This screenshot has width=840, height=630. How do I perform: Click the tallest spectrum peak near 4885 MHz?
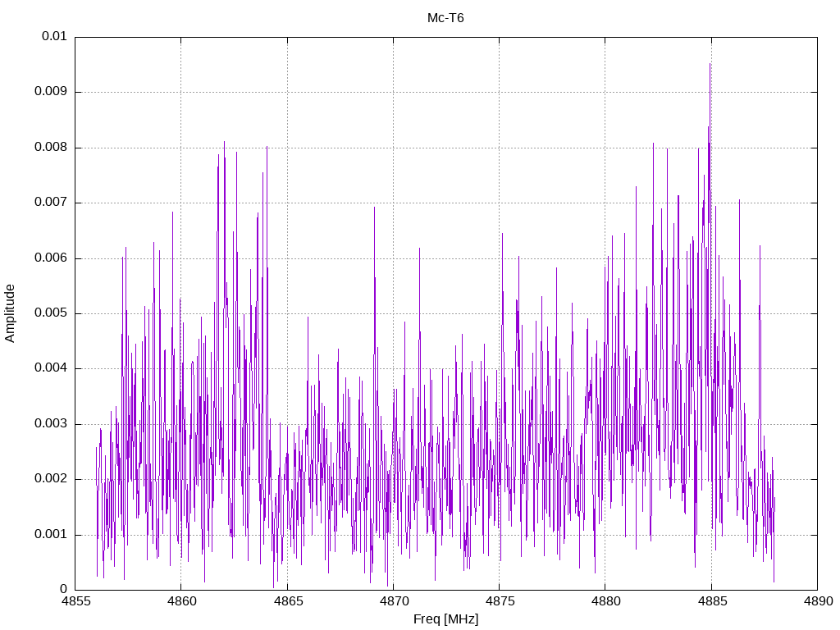(x=710, y=64)
